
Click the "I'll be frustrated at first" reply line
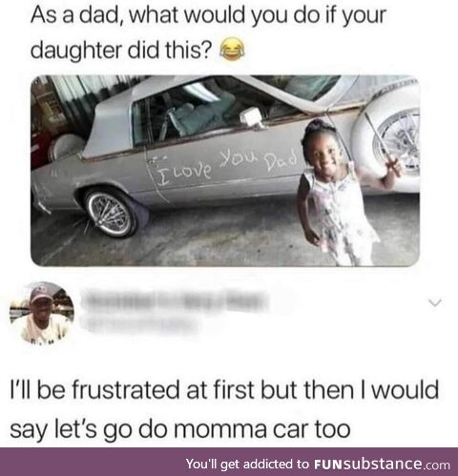click(224, 390)
